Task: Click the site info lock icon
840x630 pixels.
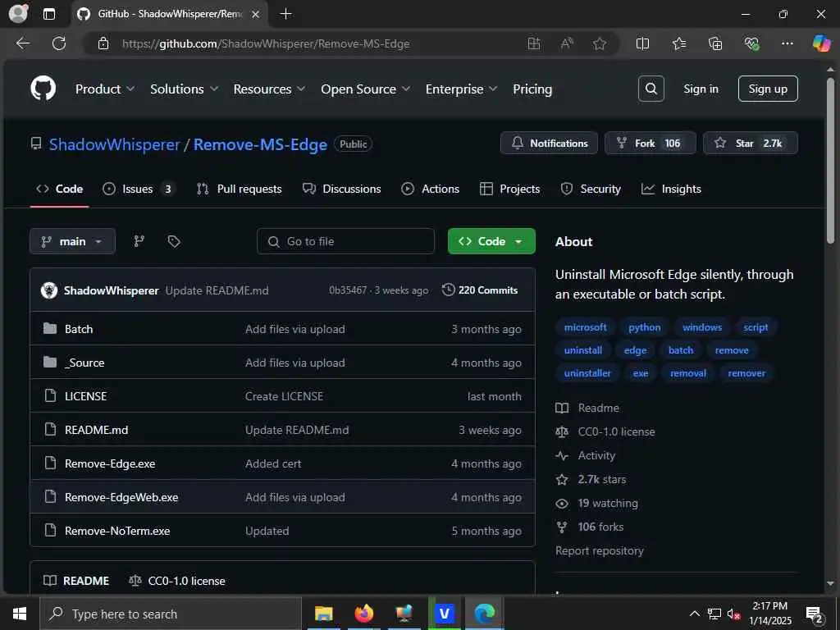Action: (103, 43)
